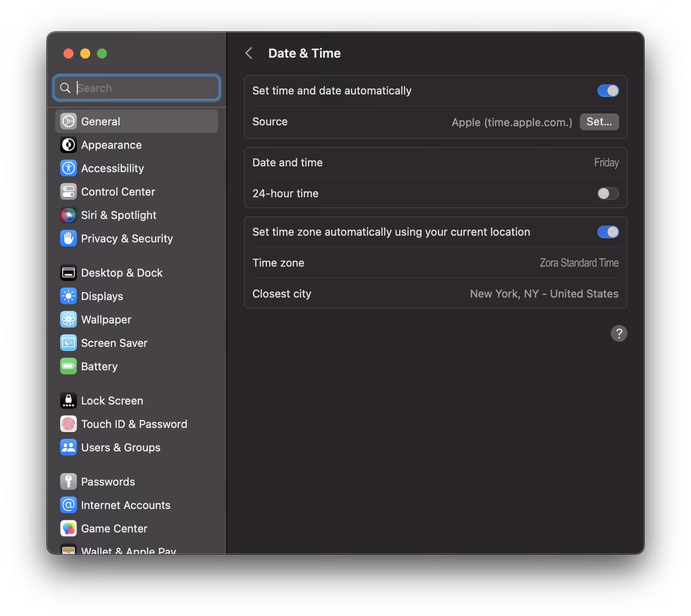Select Lock Screen label
The height and width of the screenshot is (616, 691).
112,401
